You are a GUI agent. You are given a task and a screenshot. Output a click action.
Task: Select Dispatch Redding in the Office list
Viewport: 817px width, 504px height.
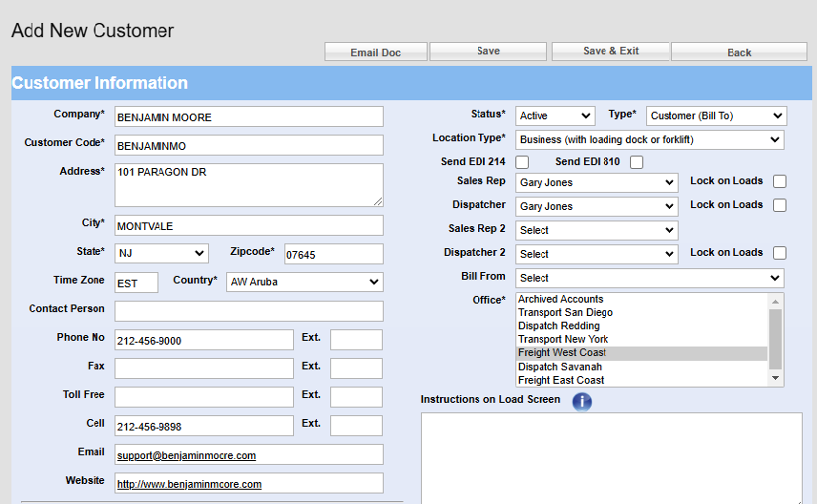[642, 326]
